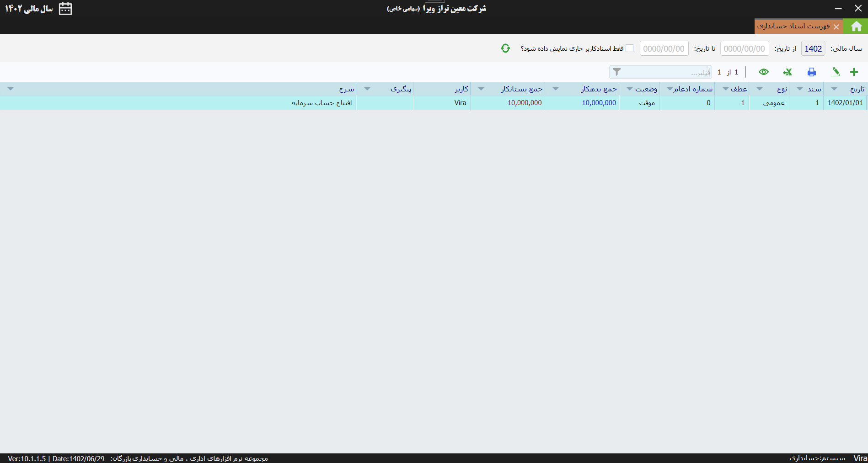Screen dimensions: 868x463
Task: Export the list to Excel
Action: (787, 72)
